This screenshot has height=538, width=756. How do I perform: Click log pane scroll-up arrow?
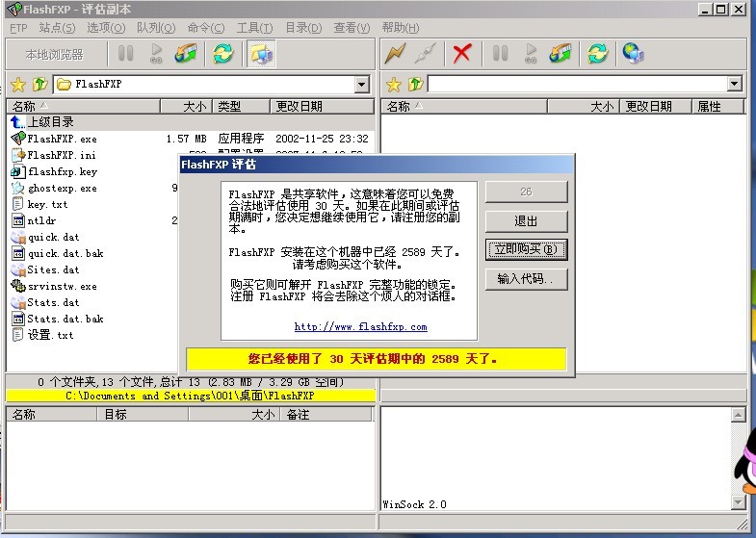click(x=738, y=414)
